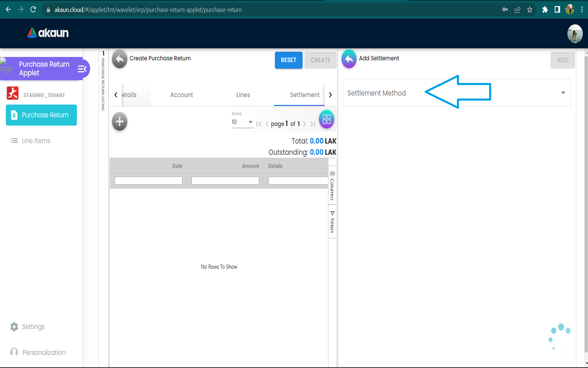
Task: Expand the Filters side panel
Action: [x=332, y=222]
